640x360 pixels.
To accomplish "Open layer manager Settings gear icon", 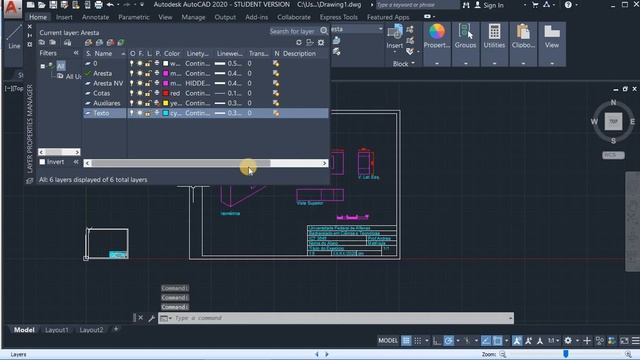I will 321,42.
